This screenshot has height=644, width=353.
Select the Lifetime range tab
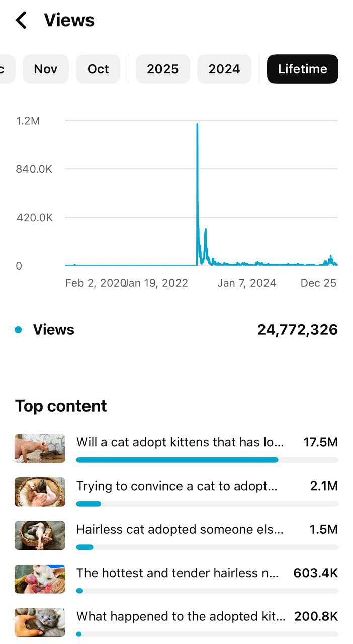(302, 69)
